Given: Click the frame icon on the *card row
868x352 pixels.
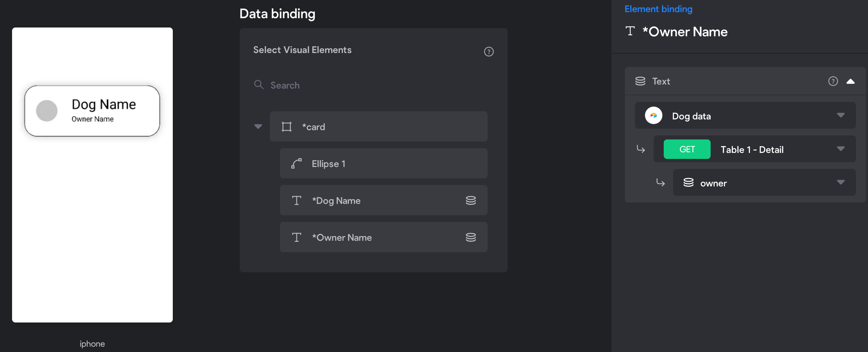Looking at the screenshot, I should tap(286, 127).
